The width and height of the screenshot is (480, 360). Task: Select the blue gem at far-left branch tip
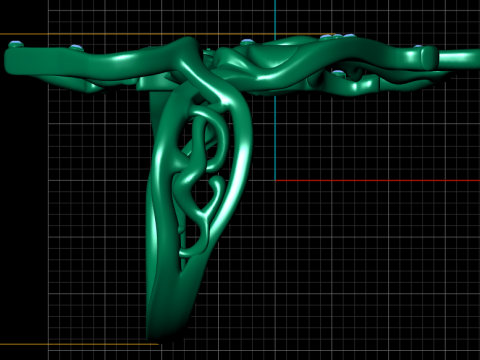[x=15, y=44]
